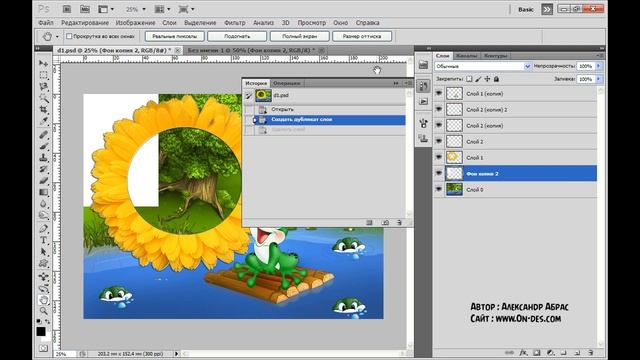
Task: Toggle Quick Mask mode button
Action: click(43, 348)
